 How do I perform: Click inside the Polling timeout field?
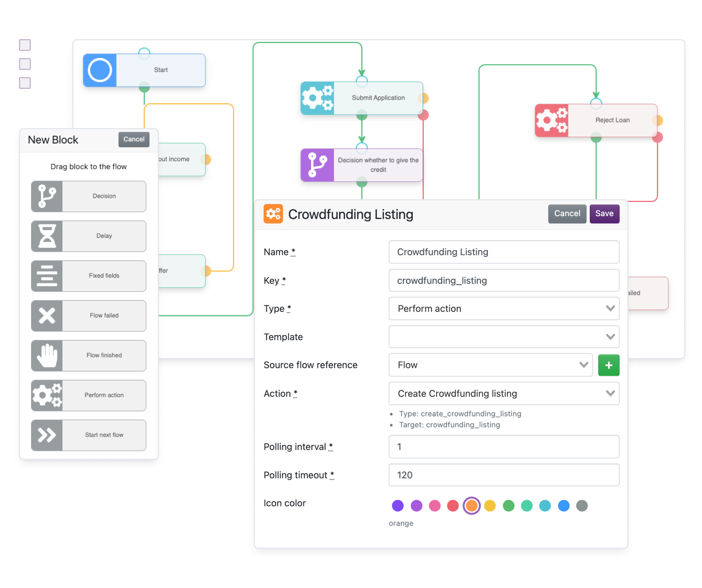(504, 475)
